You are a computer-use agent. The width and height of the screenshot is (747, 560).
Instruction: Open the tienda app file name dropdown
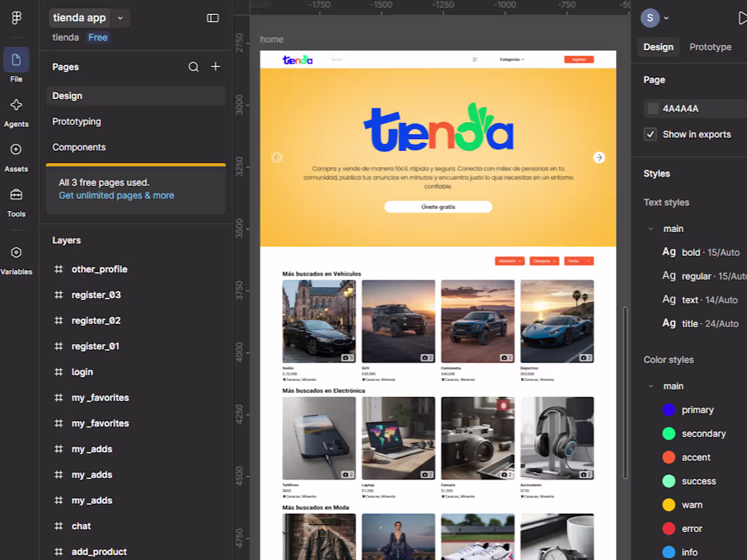pos(120,18)
